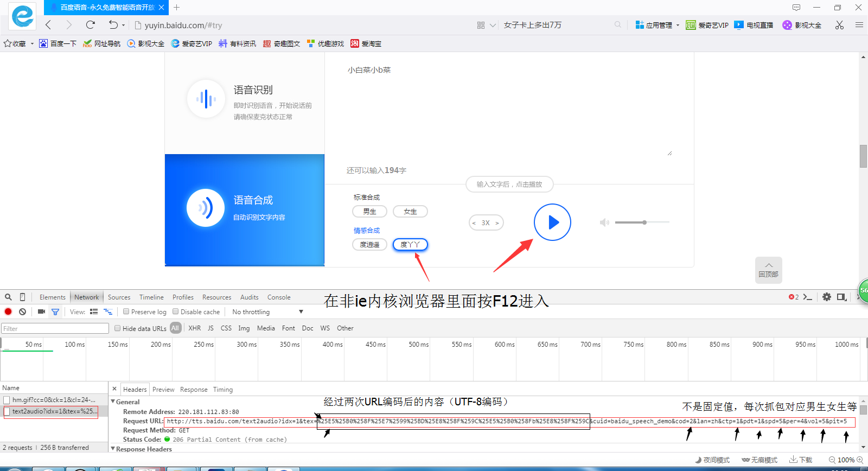
Task: Adjust the volume slider handle
Action: pos(644,222)
